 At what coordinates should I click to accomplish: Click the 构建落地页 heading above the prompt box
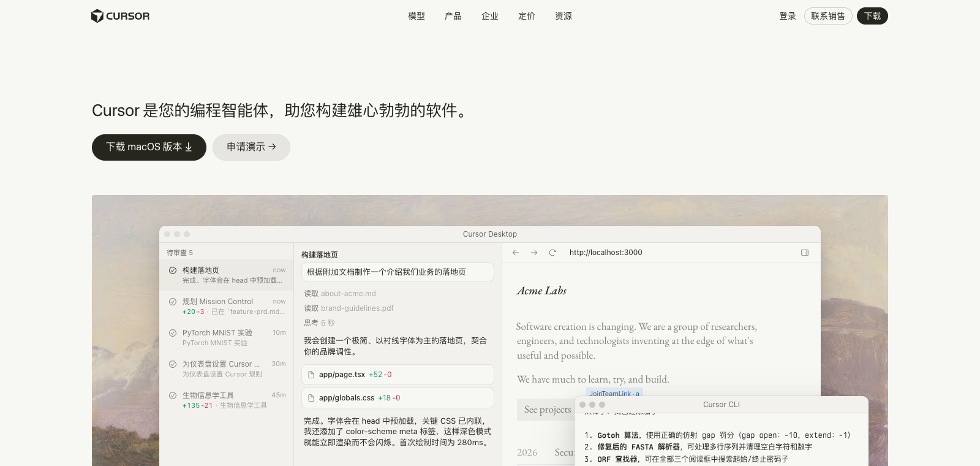(319, 255)
